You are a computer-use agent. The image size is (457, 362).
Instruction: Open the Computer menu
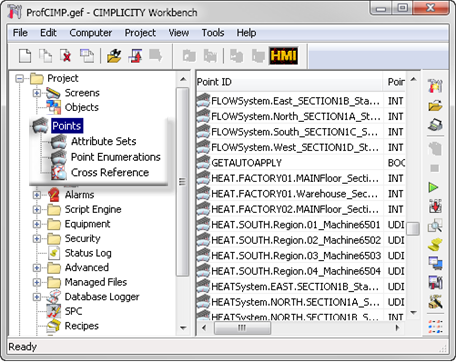(91, 33)
